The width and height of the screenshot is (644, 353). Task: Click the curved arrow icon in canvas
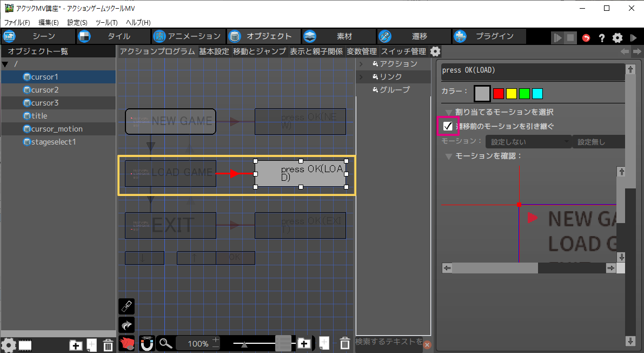(x=127, y=325)
